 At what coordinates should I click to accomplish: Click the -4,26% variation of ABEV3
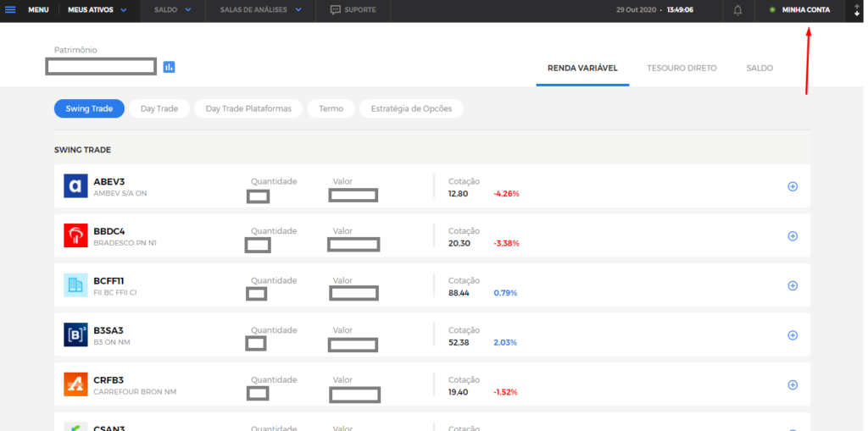[x=507, y=194]
